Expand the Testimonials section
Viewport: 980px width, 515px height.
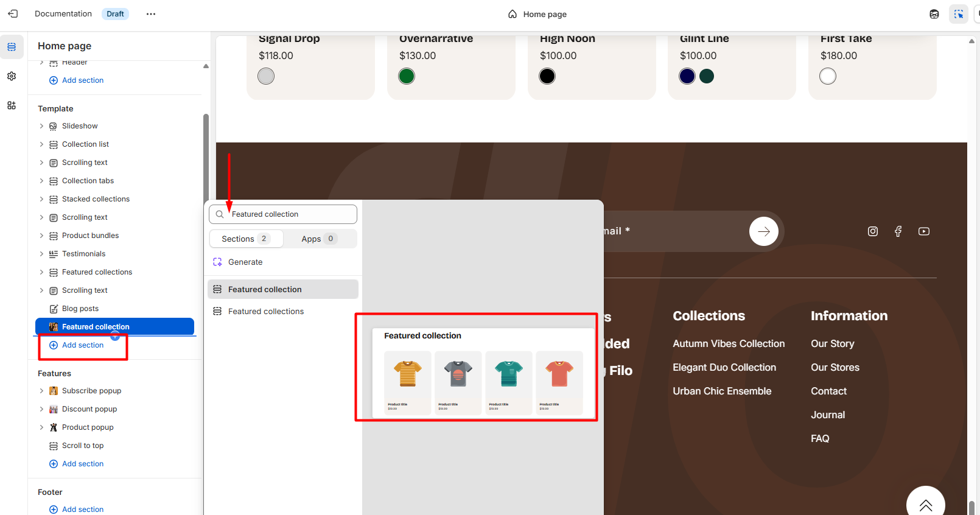41,254
